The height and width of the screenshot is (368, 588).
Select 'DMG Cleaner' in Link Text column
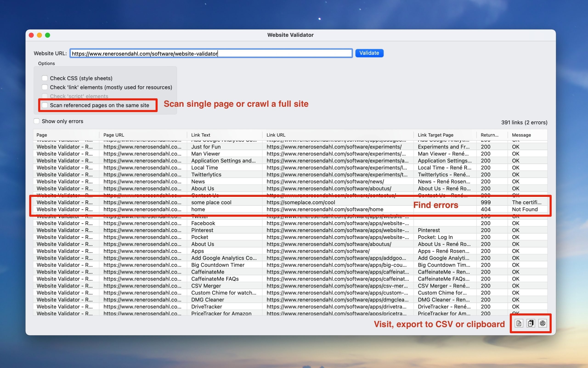pyautogui.click(x=207, y=300)
